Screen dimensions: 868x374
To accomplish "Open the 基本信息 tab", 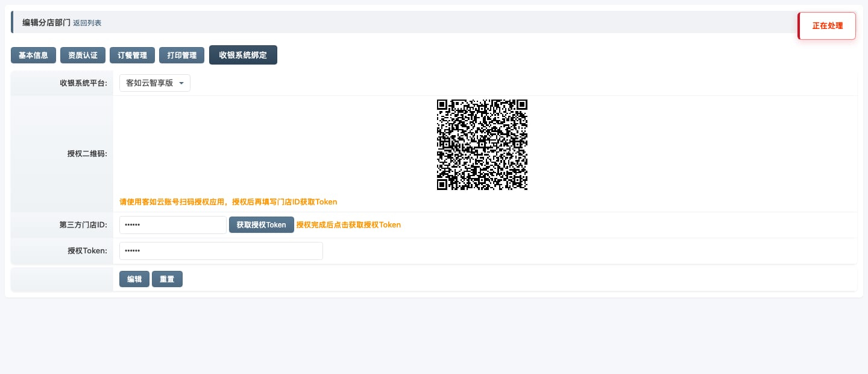I will pyautogui.click(x=33, y=55).
